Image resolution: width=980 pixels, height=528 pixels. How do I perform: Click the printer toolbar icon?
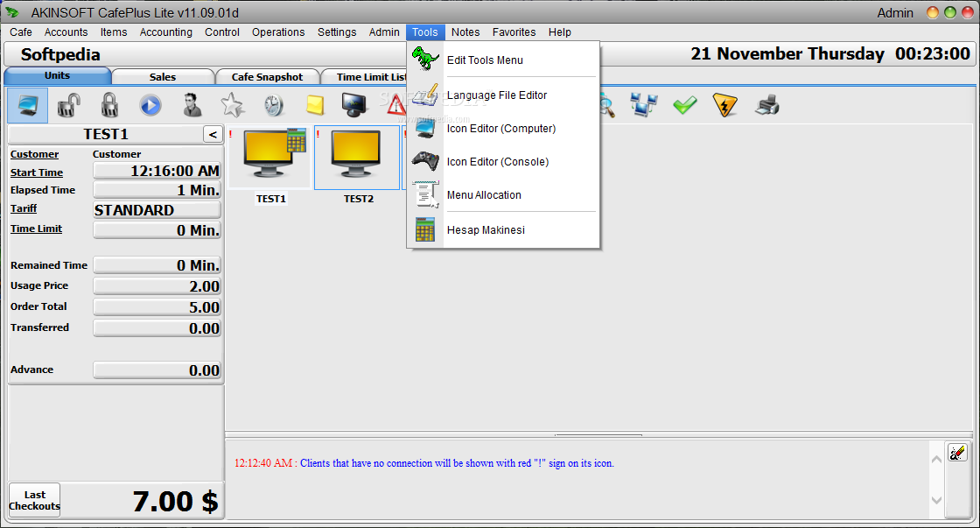point(766,105)
